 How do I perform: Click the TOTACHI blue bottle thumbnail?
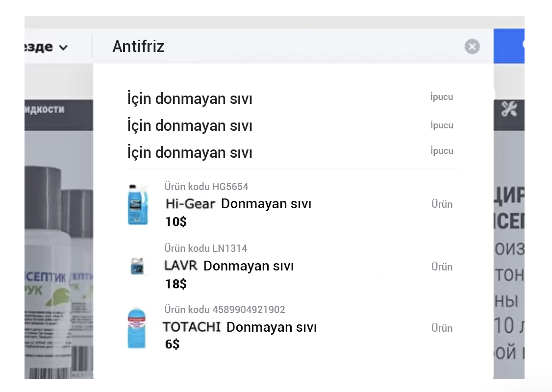pyautogui.click(x=137, y=328)
